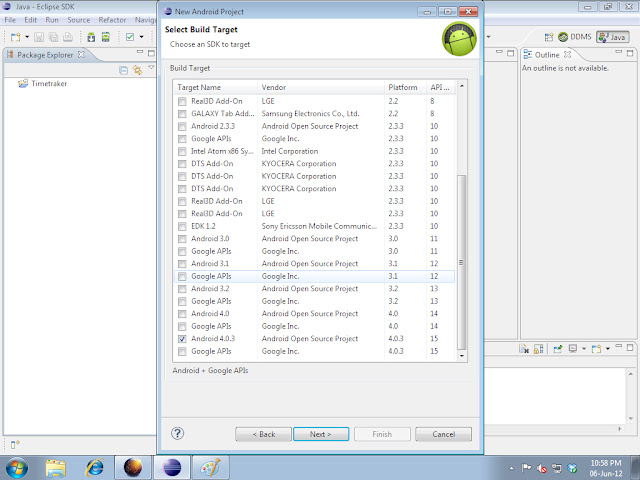Screen dimensions: 640x480
Task: Maximize the Outline view
Action: click(x=630, y=53)
